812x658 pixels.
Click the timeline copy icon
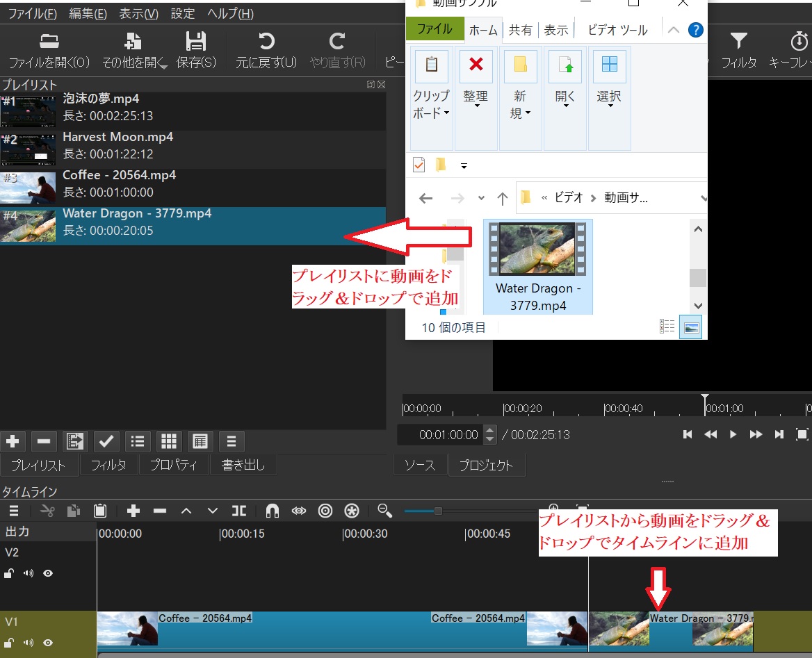pos(74,511)
